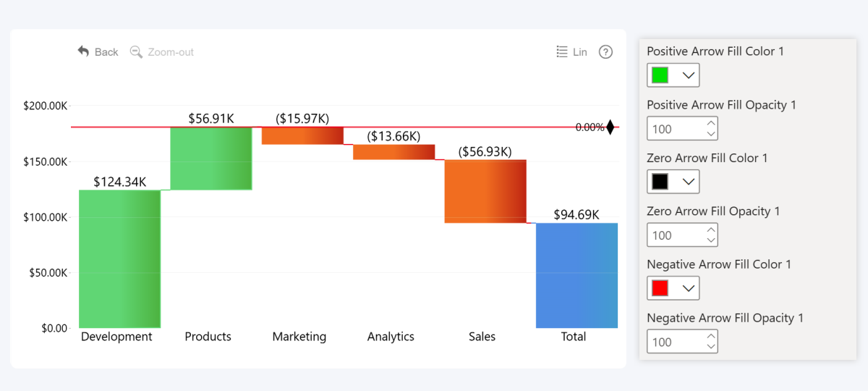Screen dimensions: 868x391
Task: Increase Zero Arrow Fill Opacity value
Action: pyautogui.click(x=711, y=230)
